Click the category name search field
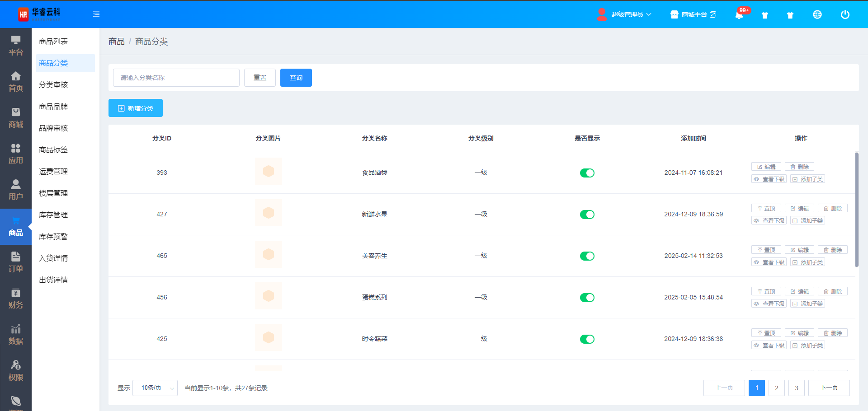This screenshot has height=411, width=868. 176,78
